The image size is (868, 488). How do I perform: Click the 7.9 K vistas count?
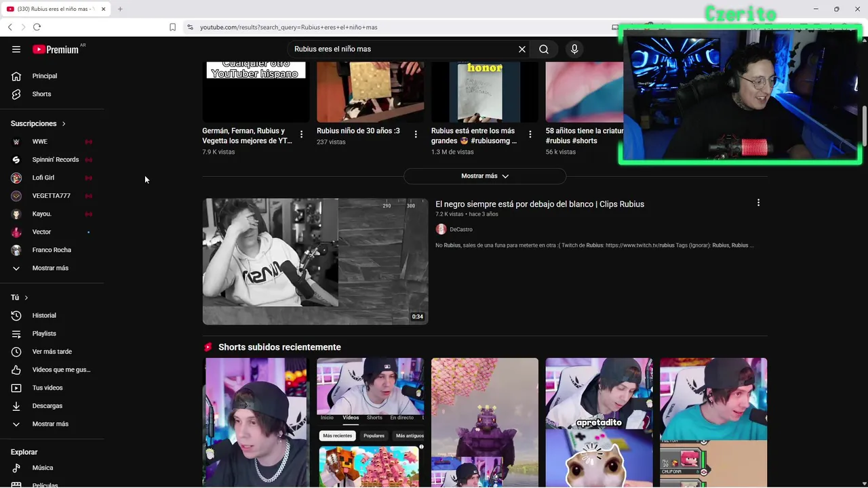click(218, 152)
